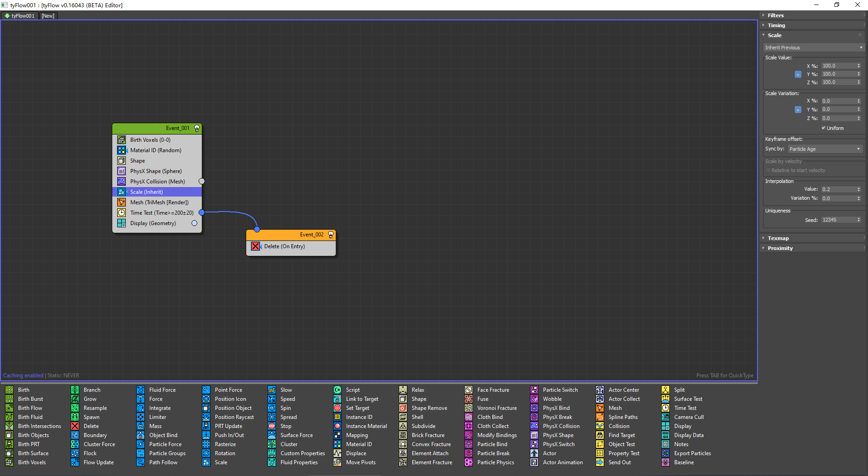Click the Voronoi Fracture operator icon
This screenshot has height=476, width=868.
468,408
